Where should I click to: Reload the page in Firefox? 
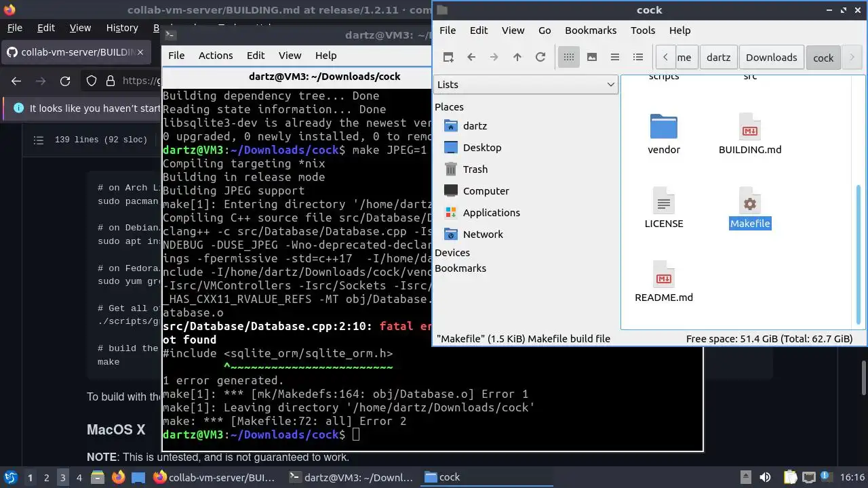pyautogui.click(x=65, y=81)
